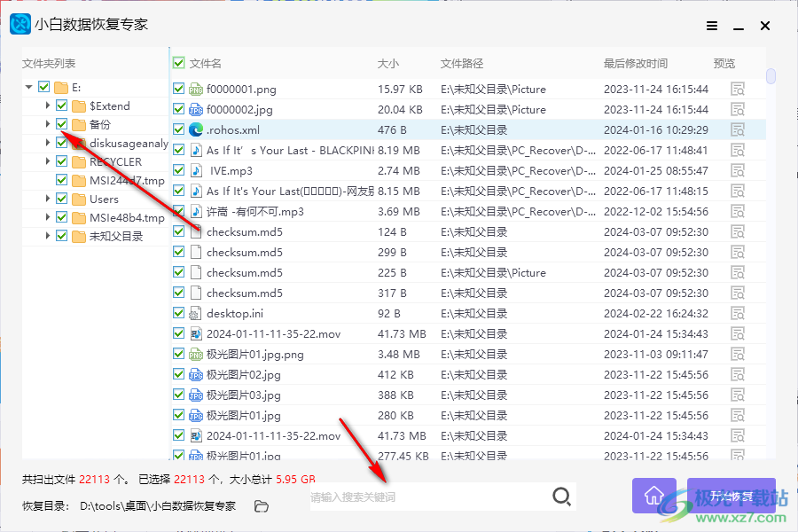Uncheck the 备份 folder checkbox
This screenshot has height=532, width=798.
[60, 124]
